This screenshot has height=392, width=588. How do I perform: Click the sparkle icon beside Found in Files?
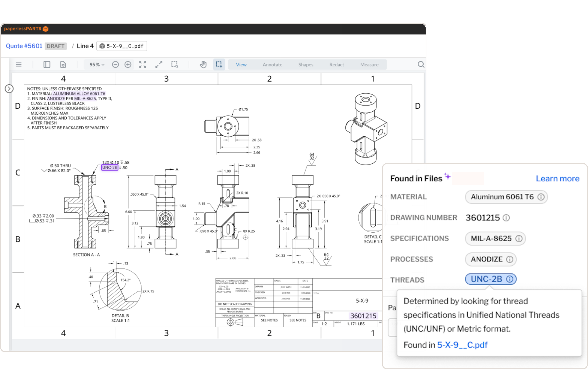tap(447, 176)
